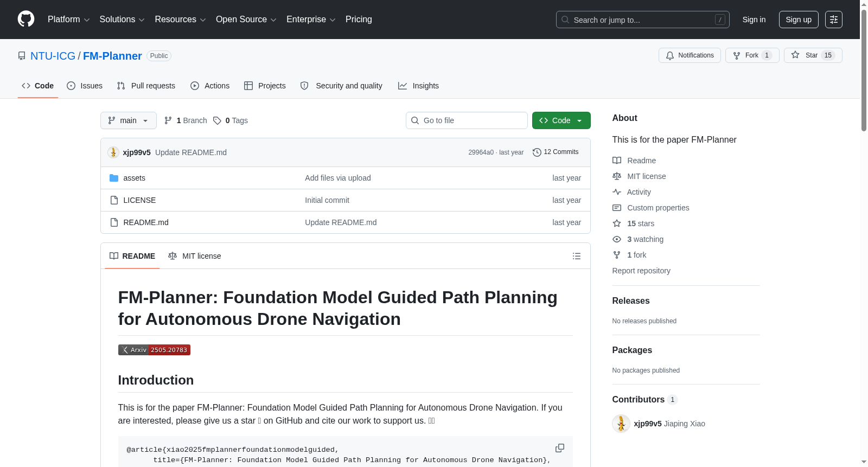Click the Notifications button
The height and width of the screenshot is (467, 868).
(x=690, y=55)
